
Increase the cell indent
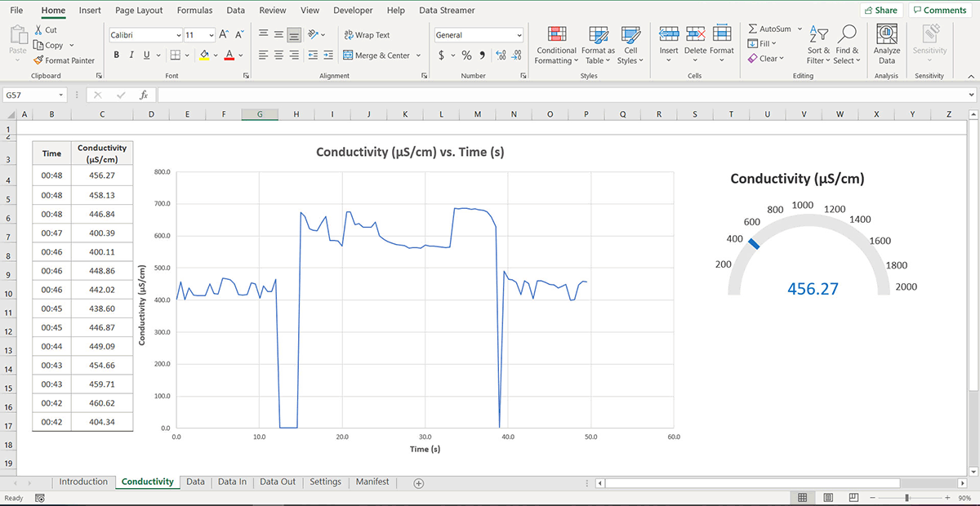pos(327,55)
